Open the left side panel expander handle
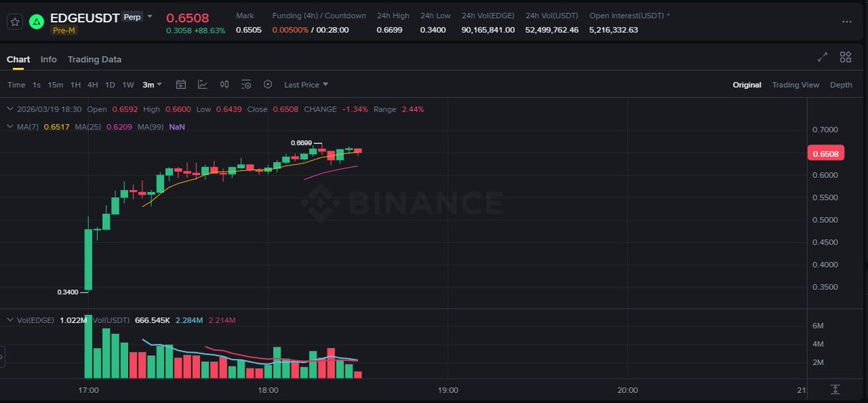The height and width of the screenshot is (403, 868). (2, 357)
